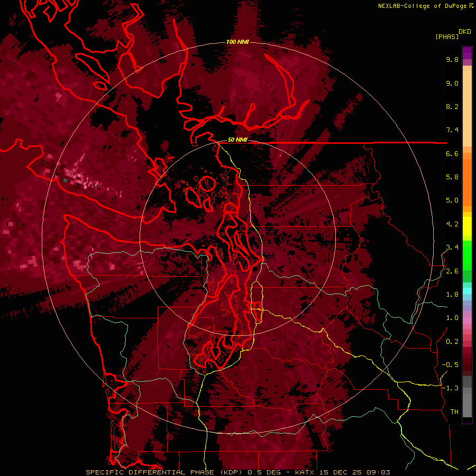Image resolution: width=476 pixels, height=476 pixels.
Task: Click the -0.5 legend value
Action: (x=450, y=365)
